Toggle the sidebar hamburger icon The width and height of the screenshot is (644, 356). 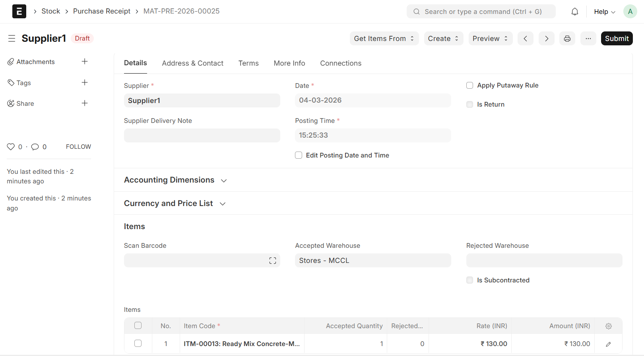click(12, 39)
